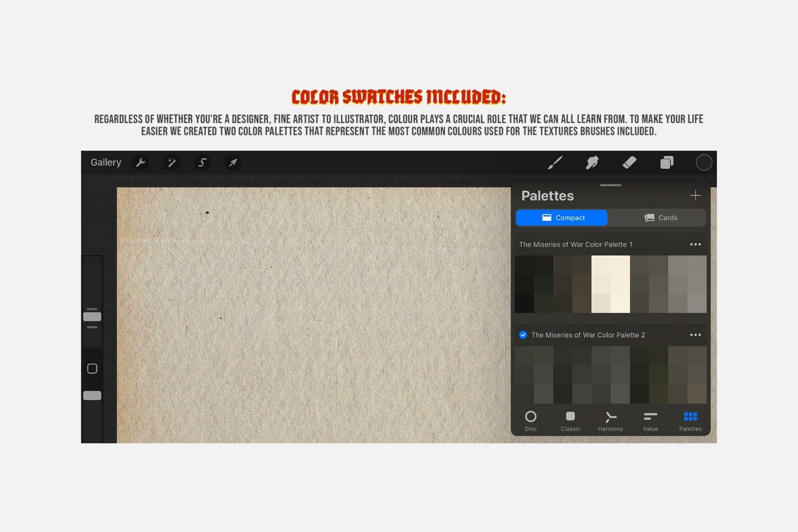Viewport: 798px width, 532px height.
Task: Click the active color circle
Action: click(704, 162)
